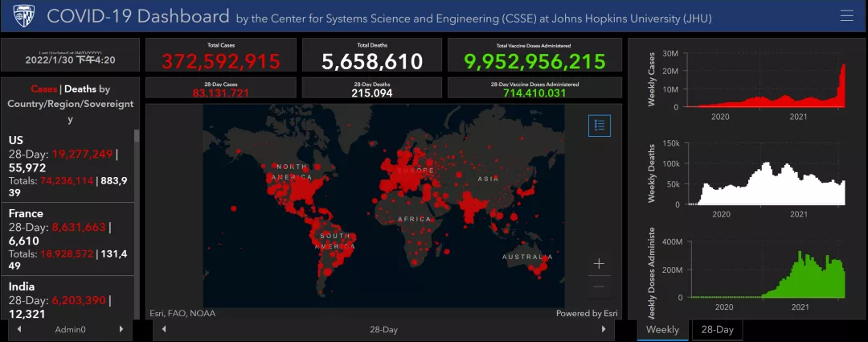The image size is (868, 342).
Task: Click the last updated timestamp 2022/1/30
Action: click(70, 60)
